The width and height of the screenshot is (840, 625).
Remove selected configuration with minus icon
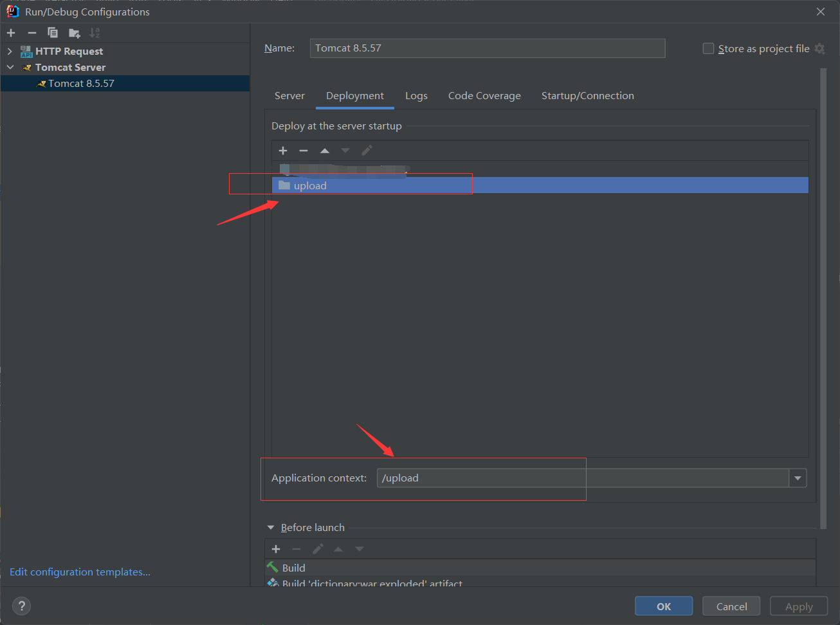[x=32, y=33]
